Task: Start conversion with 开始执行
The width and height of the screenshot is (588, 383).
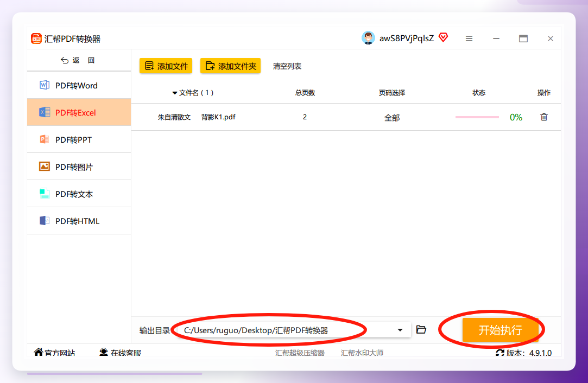Action: pyautogui.click(x=500, y=330)
